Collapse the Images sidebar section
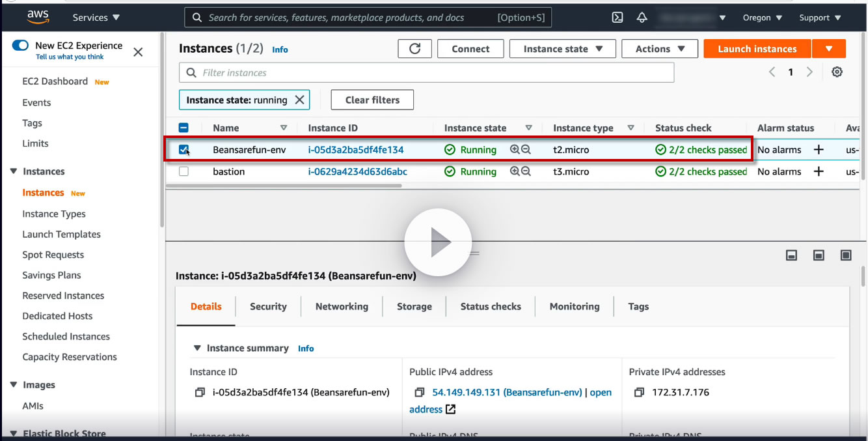 [x=14, y=385]
